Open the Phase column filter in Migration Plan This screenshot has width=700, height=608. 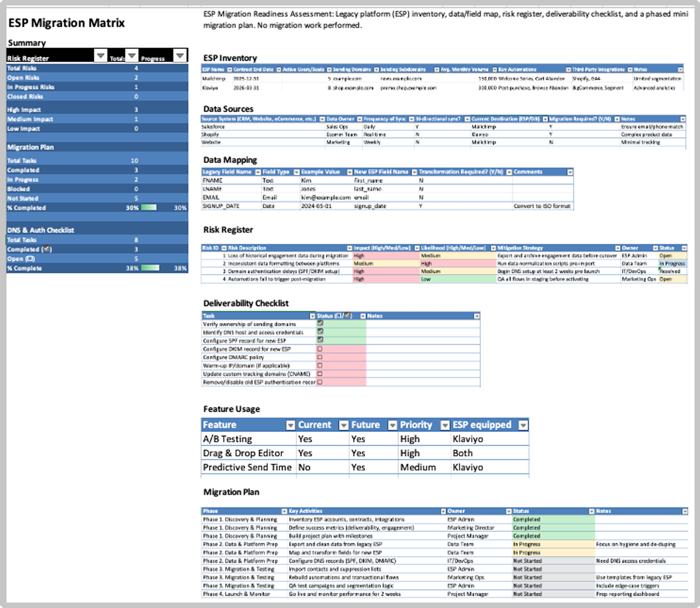[x=283, y=511]
